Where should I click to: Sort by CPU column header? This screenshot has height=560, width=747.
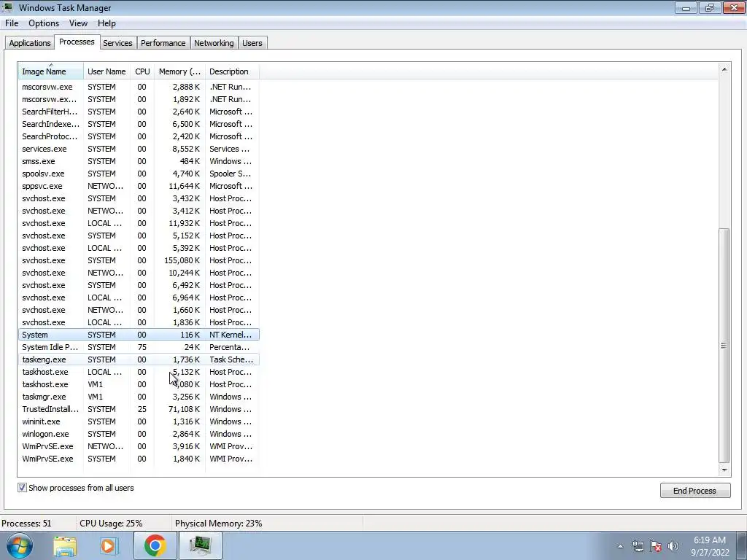coord(142,71)
